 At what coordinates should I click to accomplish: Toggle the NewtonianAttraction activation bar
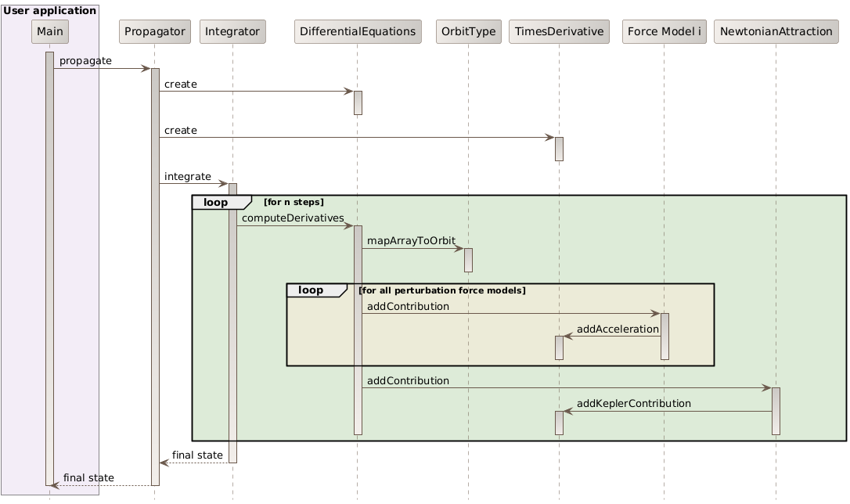coord(776,411)
